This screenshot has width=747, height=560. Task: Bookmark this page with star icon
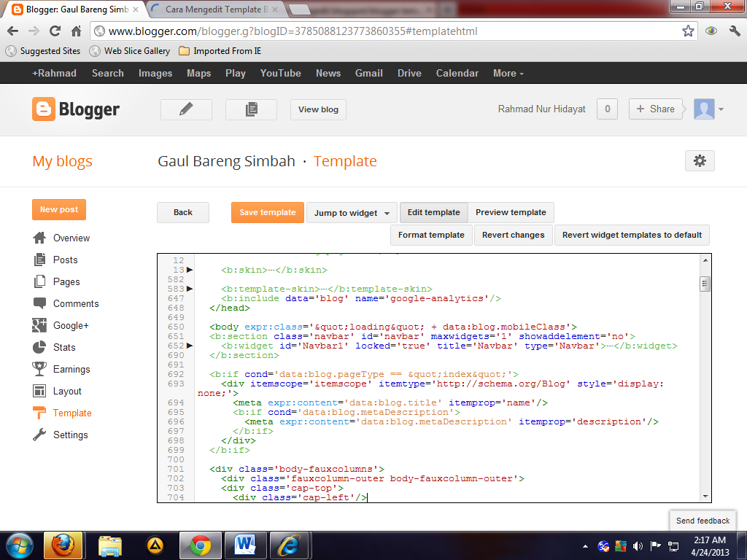click(x=688, y=31)
